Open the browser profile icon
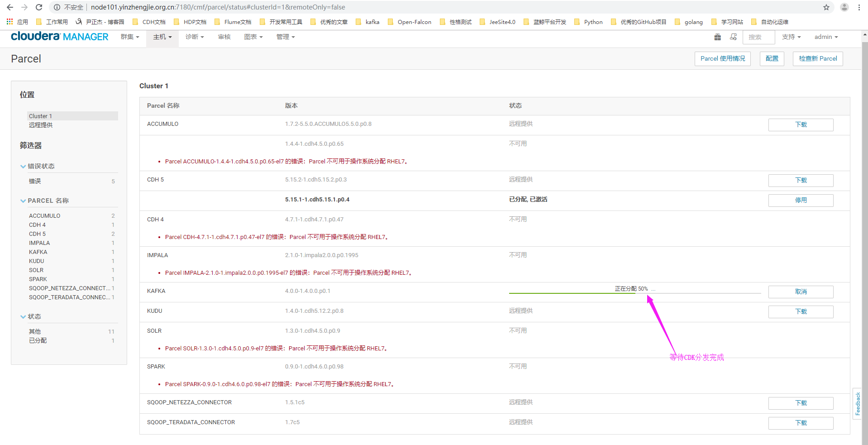Viewport: 868px width, 445px height. tap(844, 7)
